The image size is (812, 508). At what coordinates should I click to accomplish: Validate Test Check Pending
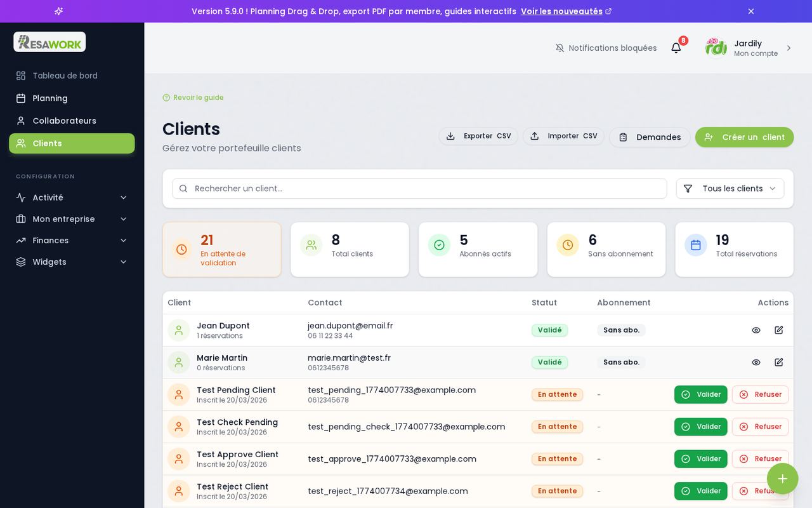pyautogui.click(x=700, y=427)
